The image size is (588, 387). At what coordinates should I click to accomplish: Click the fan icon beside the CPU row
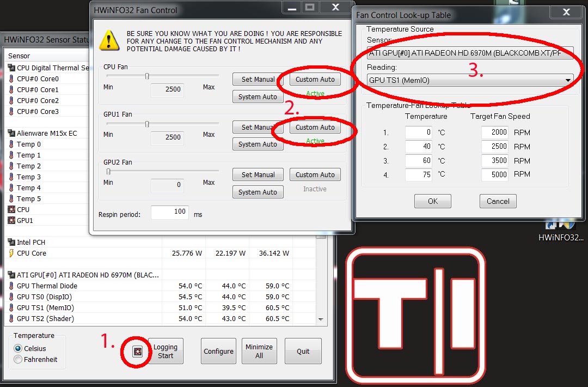(11, 209)
